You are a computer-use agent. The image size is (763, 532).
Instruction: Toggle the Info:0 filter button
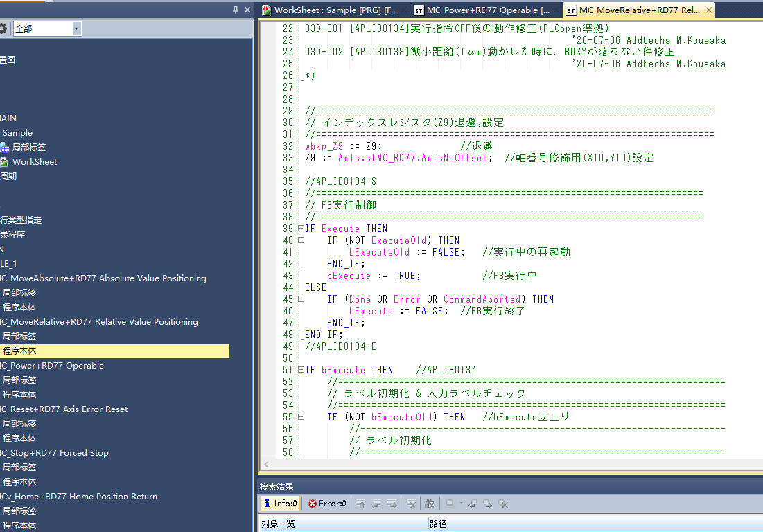tap(279, 504)
